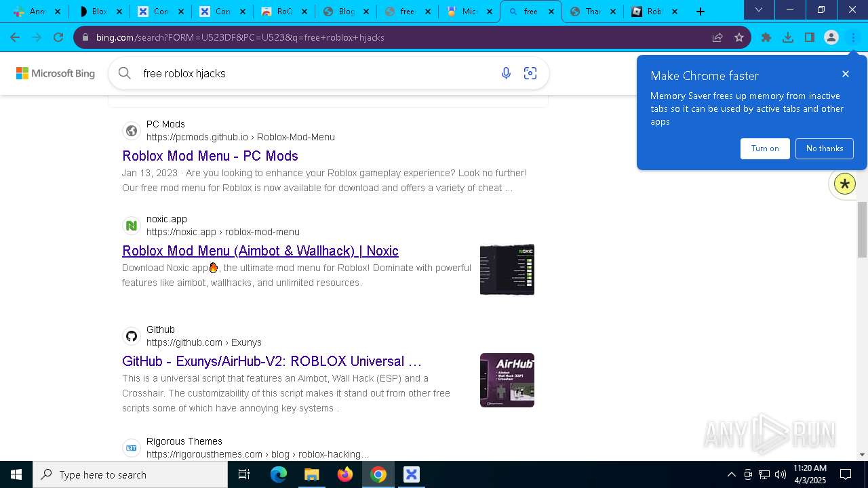Click the noxic.app URL breadcrumb

pyautogui.click(x=223, y=232)
